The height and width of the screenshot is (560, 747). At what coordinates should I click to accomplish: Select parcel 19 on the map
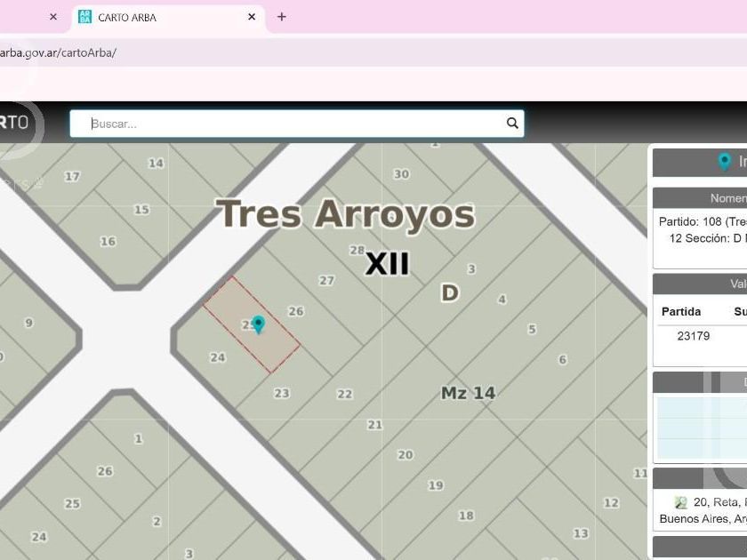pyautogui.click(x=436, y=485)
